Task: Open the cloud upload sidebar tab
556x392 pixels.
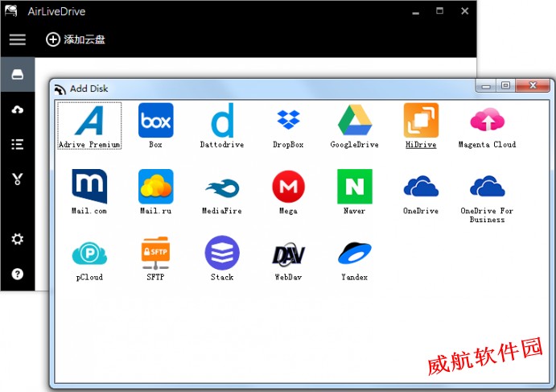Action: click(x=18, y=109)
